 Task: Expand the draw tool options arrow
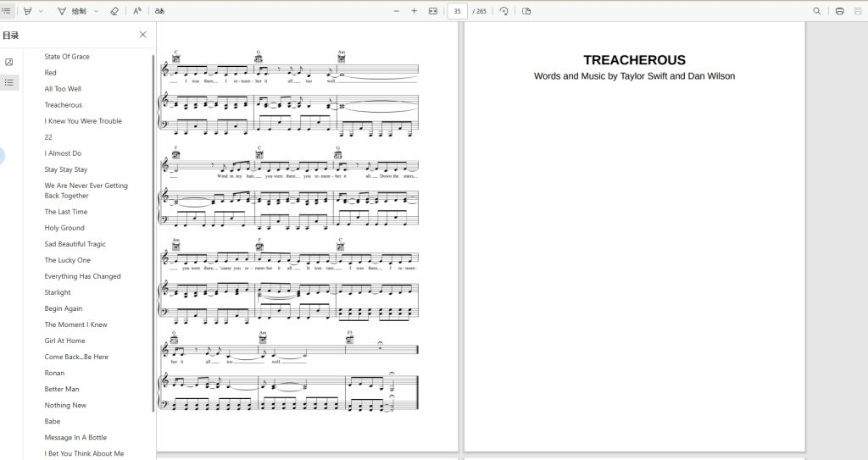pos(97,11)
